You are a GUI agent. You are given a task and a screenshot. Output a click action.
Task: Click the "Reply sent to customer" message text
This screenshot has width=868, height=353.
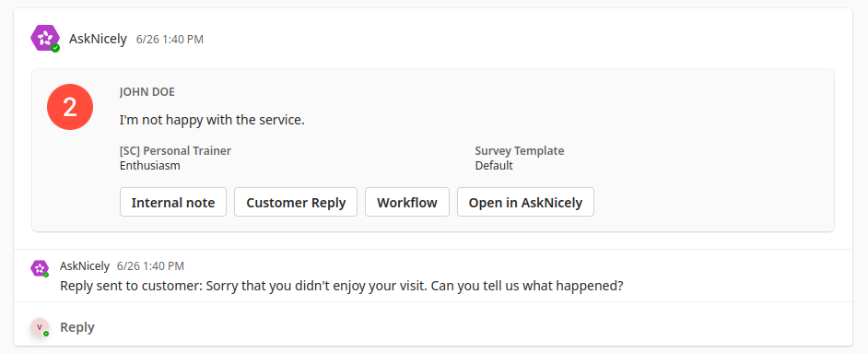coord(342,286)
